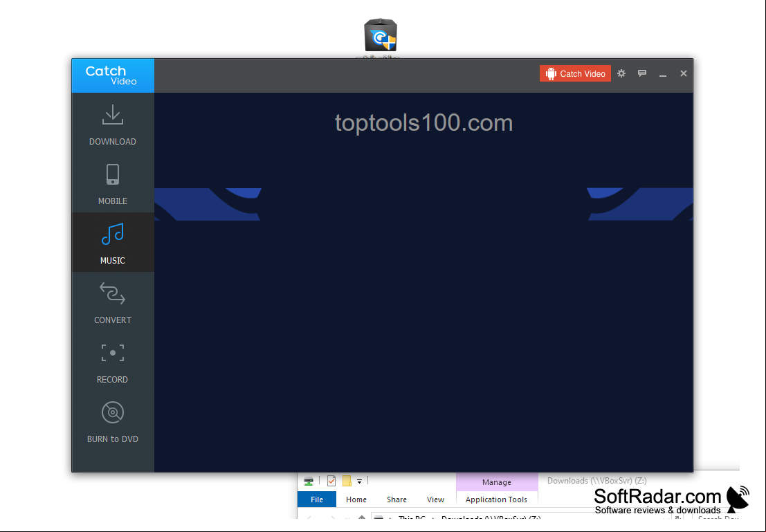Click the New folder icon in Explorer toolbar
This screenshot has height=532, width=766.
(347, 481)
